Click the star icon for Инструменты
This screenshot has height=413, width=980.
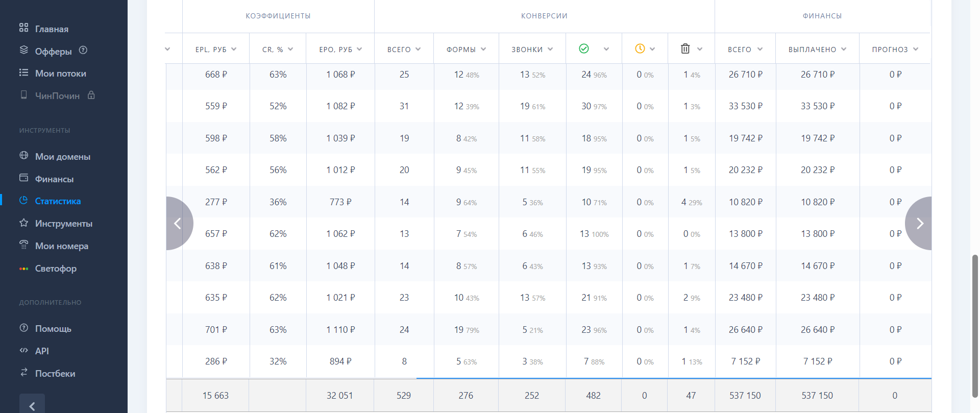[23, 223]
